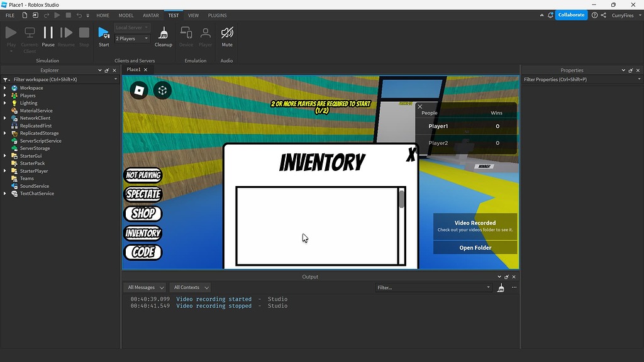
Task: Clear the Output log with the broom icon
Action: click(501, 287)
